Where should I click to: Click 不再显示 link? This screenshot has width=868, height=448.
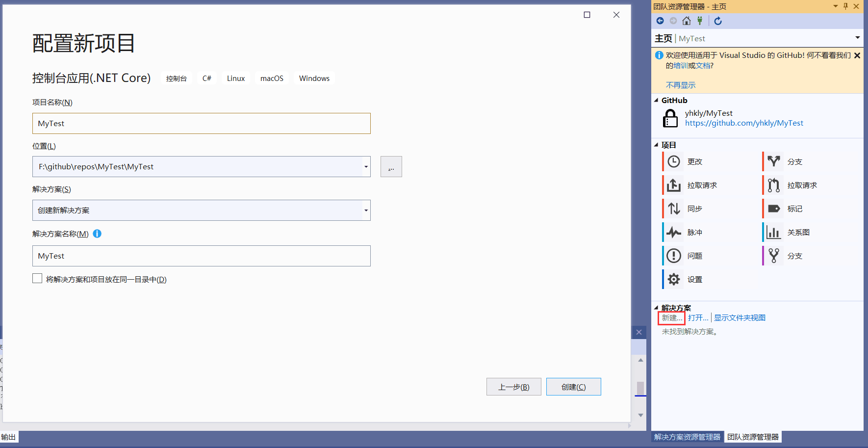681,85
